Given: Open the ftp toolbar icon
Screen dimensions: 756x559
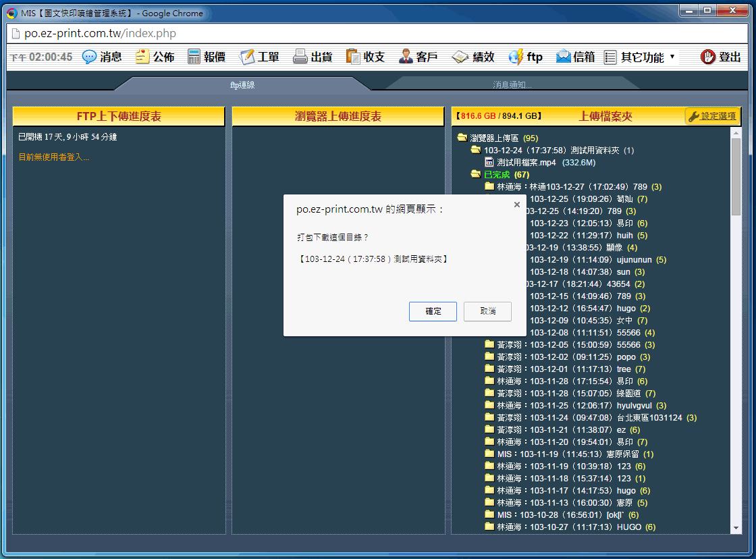Looking at the screenshot, I should click(516, 57).
